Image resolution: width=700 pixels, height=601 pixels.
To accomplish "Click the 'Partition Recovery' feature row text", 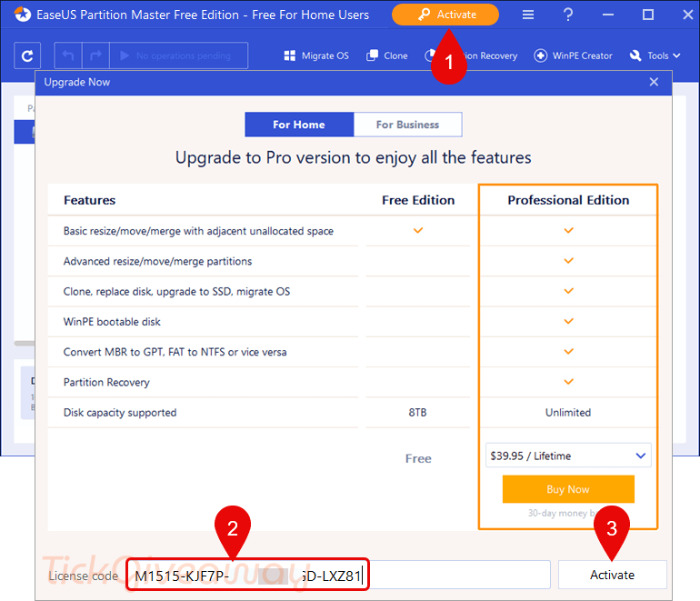I will pyautogui.click(x=106, y=383).
